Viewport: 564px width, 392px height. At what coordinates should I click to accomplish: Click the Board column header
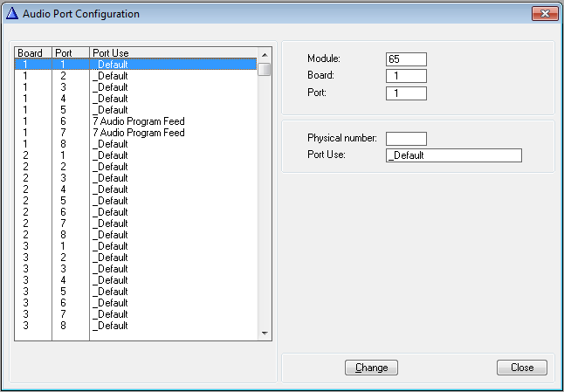[x=31, y=53]
